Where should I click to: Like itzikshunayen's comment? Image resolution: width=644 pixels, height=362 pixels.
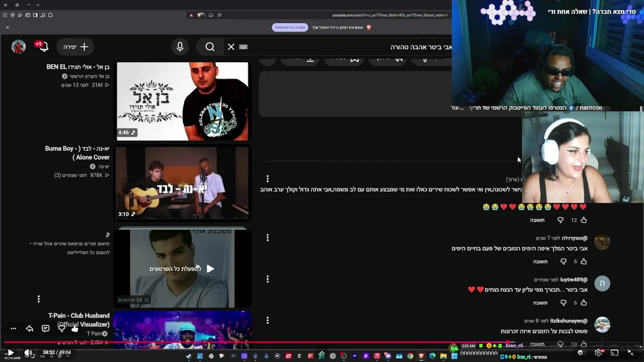(584, 344)
